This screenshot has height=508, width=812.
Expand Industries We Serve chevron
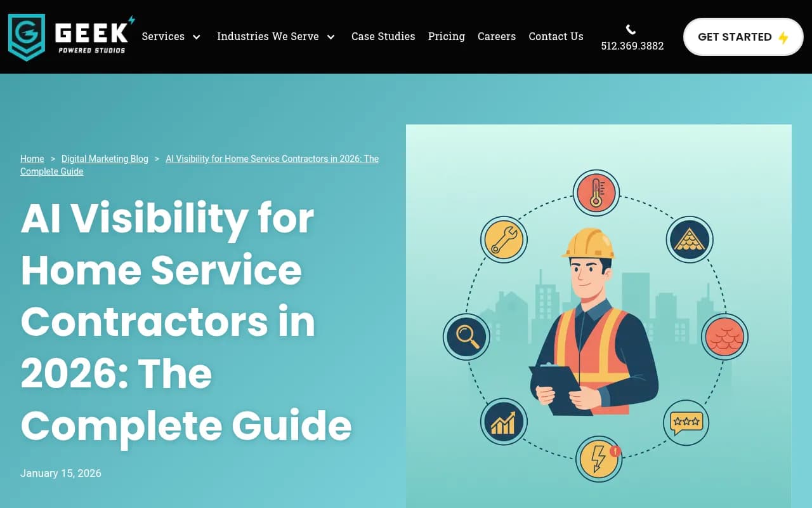(x=331, y=37)
